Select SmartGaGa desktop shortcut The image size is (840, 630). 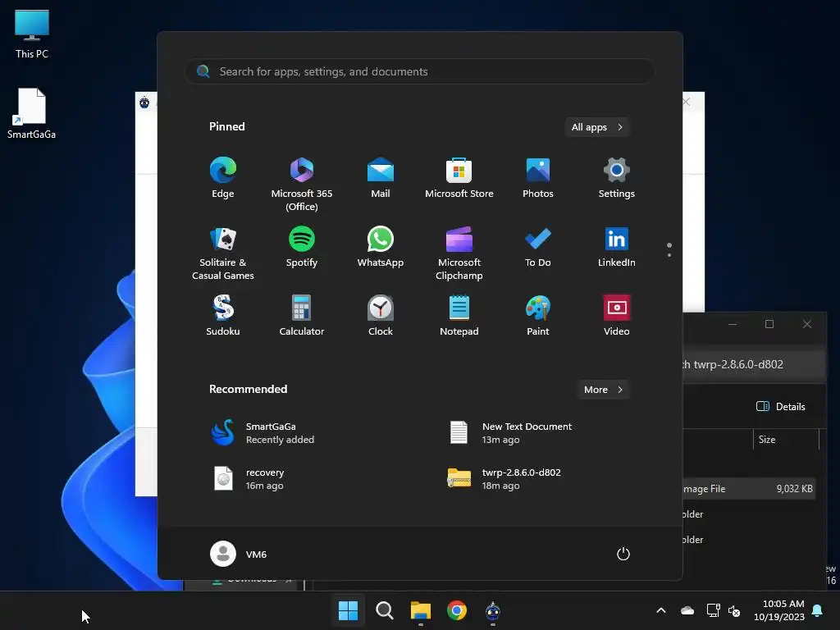tap(32, 113)
